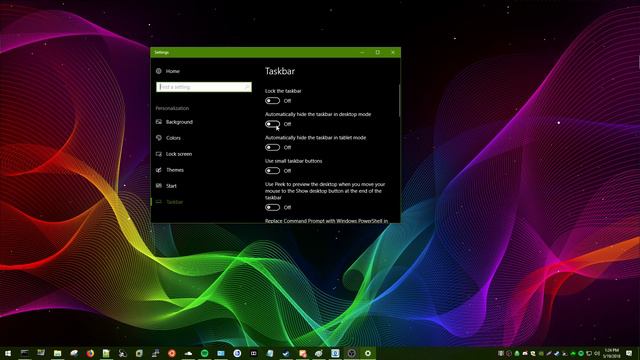The width and height of the screenshot is (640, 360).
Task: Go to Lock screen settings
Action: click(x=174, y=154)
